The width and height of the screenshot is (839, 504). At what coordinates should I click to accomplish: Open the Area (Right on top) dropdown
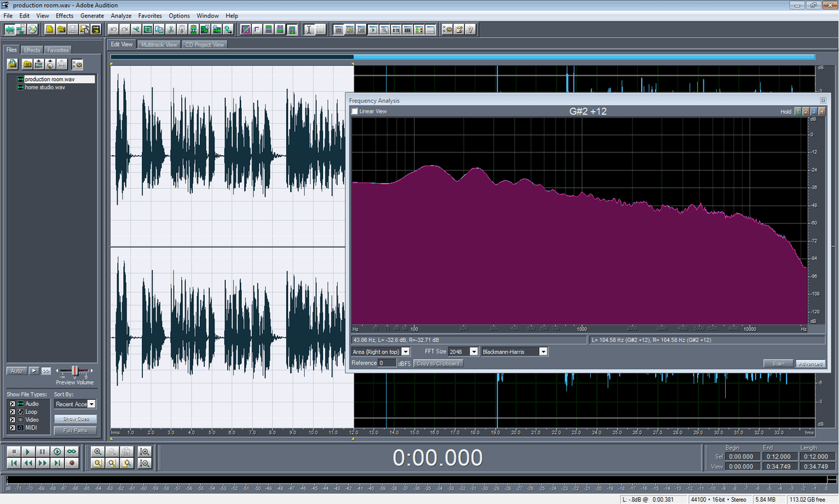(406, 352)
